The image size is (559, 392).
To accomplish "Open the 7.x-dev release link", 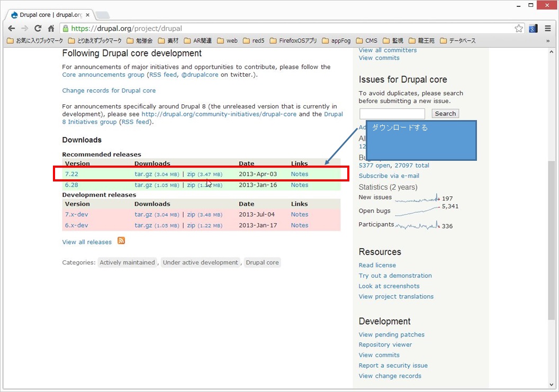I will click(76, 215).
